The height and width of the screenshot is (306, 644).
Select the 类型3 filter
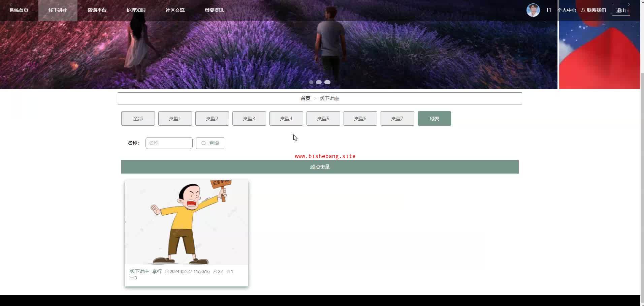click(x=249, y=119)
